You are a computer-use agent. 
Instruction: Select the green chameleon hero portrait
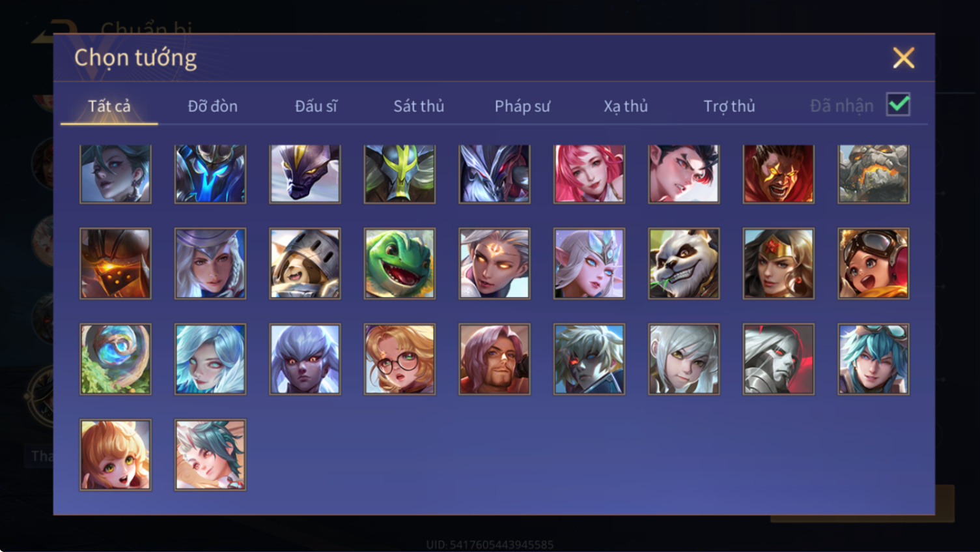coord(400,263)
